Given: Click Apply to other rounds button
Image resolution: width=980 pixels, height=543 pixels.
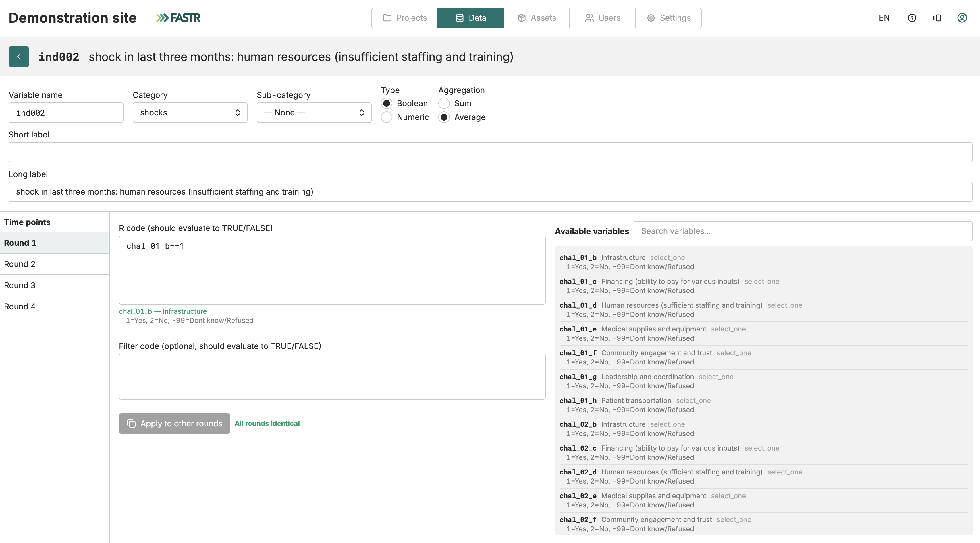Looking at the screenshot, I should click(x=174, y=423).
